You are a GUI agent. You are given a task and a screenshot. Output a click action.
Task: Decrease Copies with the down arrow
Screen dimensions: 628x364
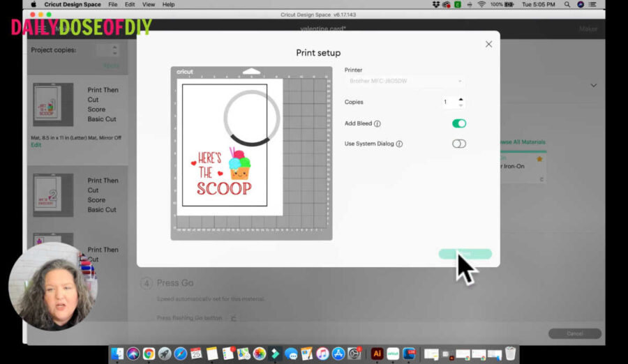click(x=461, y=105)
